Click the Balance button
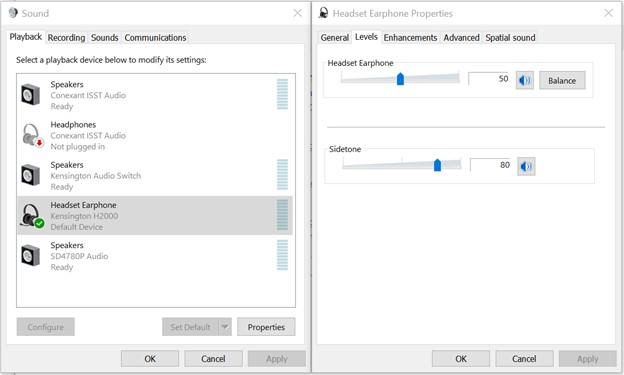This screenshot has width=624, height=375. pos(562,80)
